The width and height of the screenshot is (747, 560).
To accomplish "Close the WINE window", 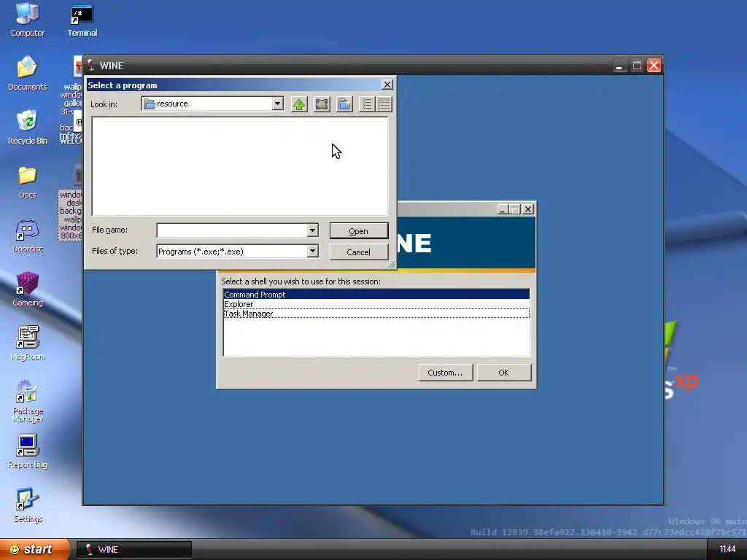I will pyautogui.click(x=654, y=66).
